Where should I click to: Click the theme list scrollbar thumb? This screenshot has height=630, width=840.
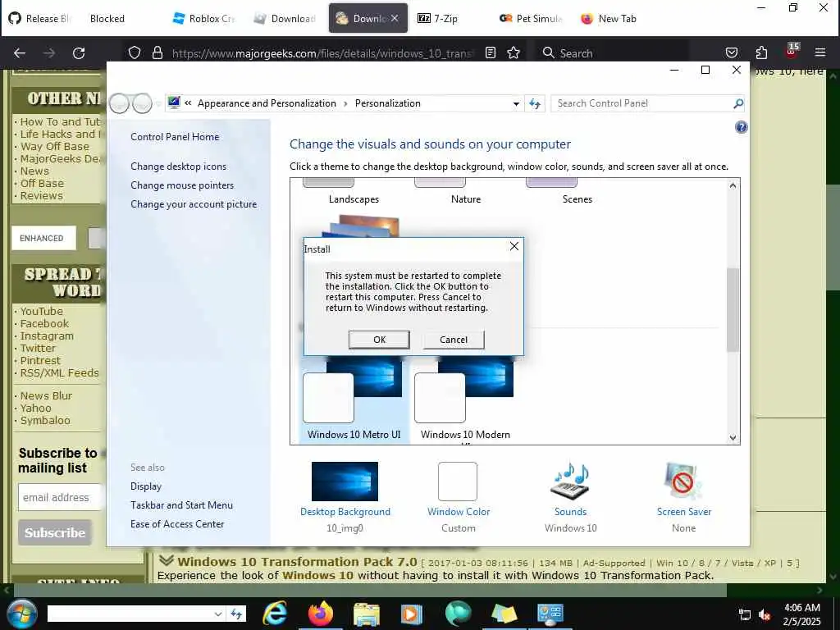(x=733, y=309)
